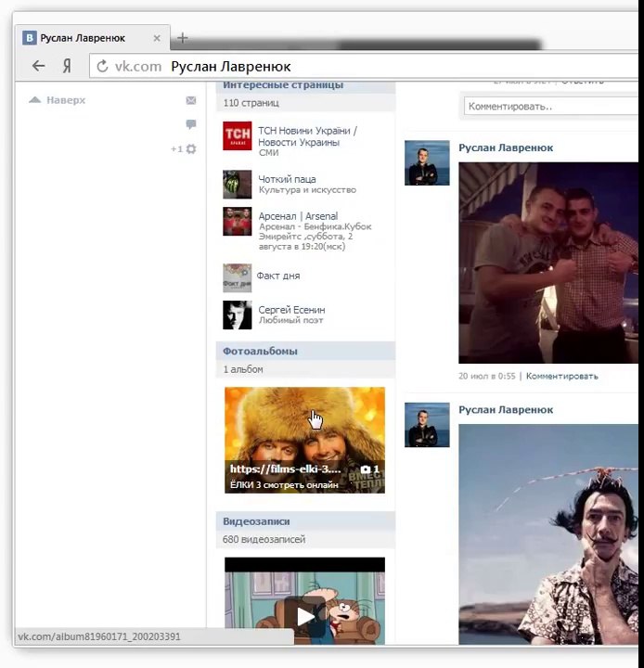
Task: Click the browser back arrow
Action: coord(39,66)
